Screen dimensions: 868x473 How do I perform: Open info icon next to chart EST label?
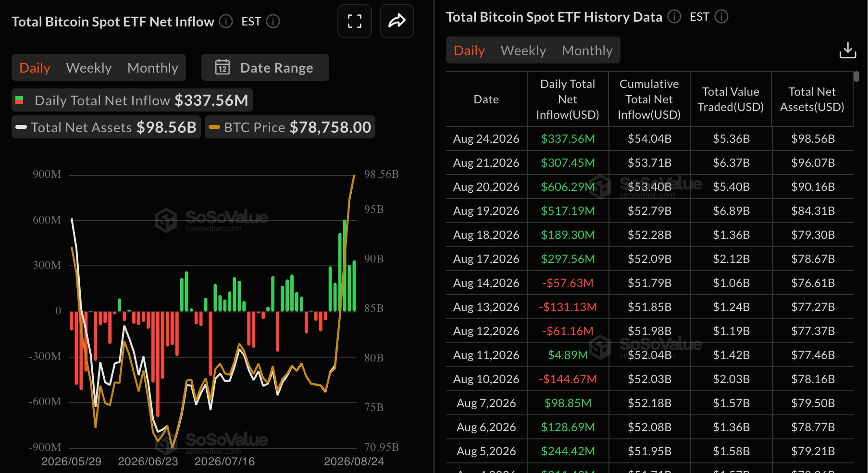click(273, 22)
